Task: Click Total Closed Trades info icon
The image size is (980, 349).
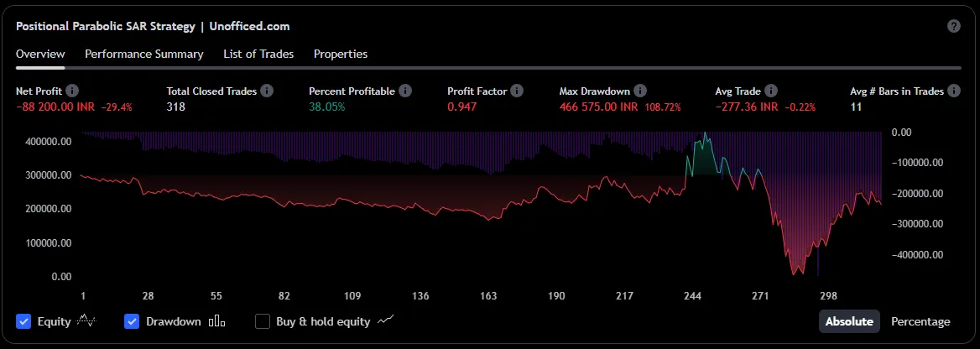Action: [267, 91]
